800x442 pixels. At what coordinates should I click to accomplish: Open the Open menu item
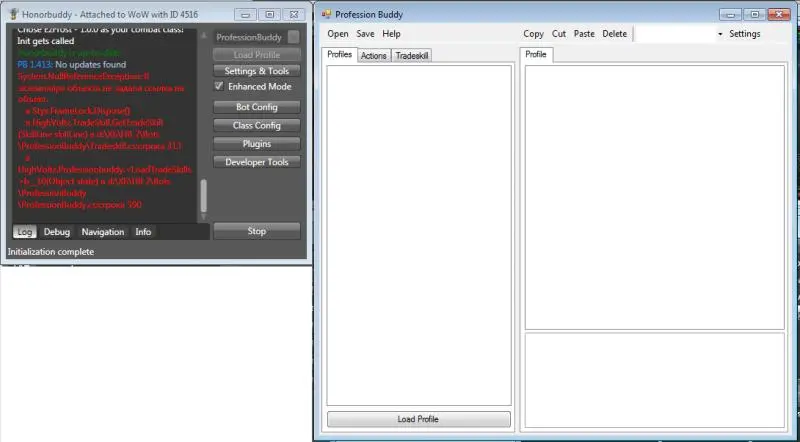click(338, 34)
